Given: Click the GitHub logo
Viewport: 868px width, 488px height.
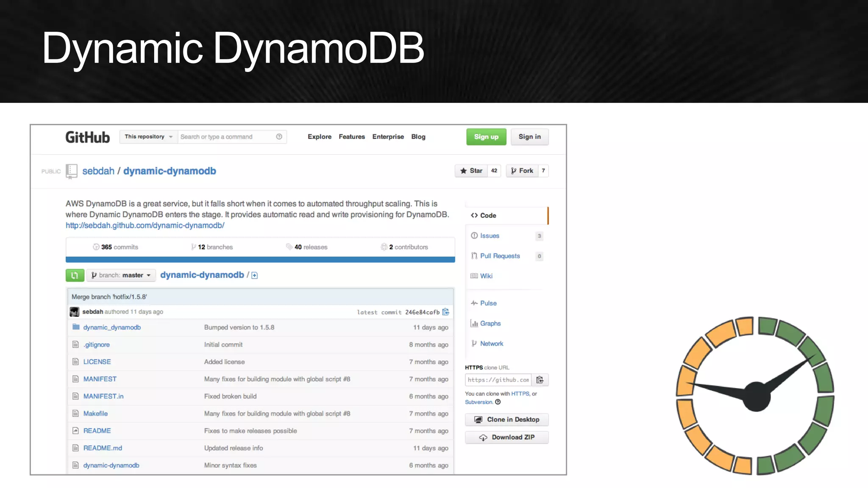Looking at the screenshot, I should [87, 137].
